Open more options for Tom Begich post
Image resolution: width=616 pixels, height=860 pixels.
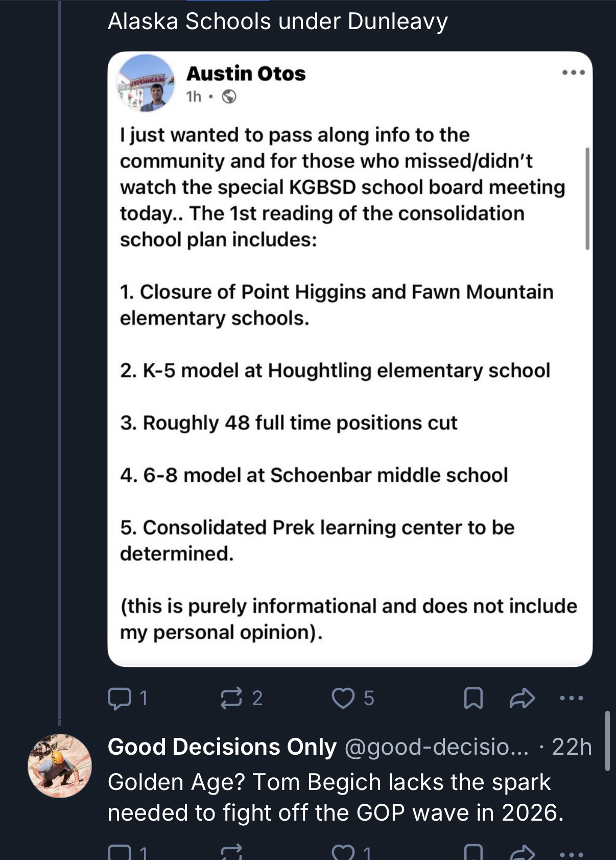point(571,853)
